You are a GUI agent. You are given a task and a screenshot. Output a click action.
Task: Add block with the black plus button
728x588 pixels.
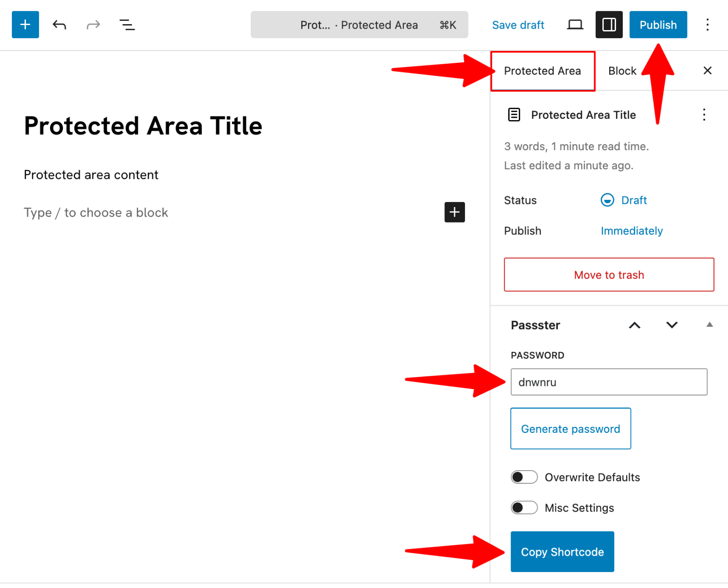(x=454, y=212)
